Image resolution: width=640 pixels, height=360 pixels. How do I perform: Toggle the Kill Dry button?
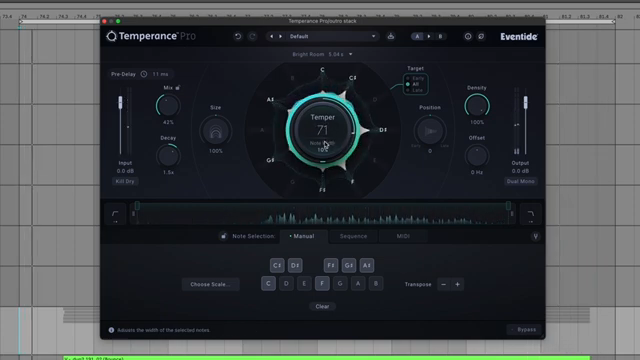coord(125,181)
